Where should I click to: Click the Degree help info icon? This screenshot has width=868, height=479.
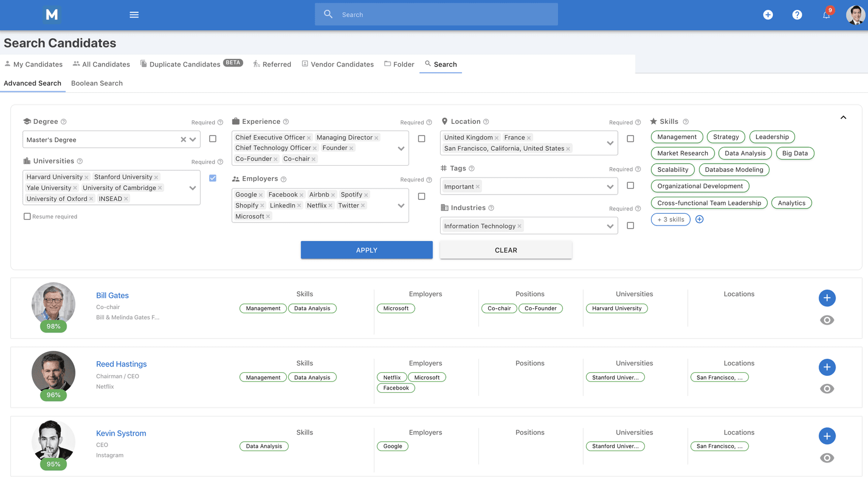point(64,122)
